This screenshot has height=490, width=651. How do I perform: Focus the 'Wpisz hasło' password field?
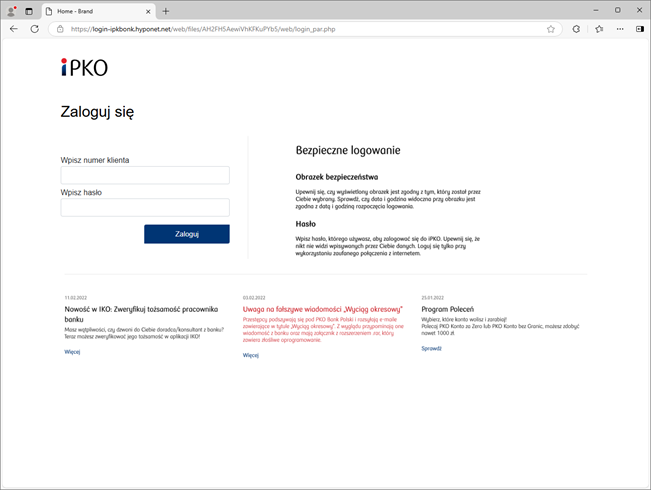pyautogui.click(x=145, y=207)
